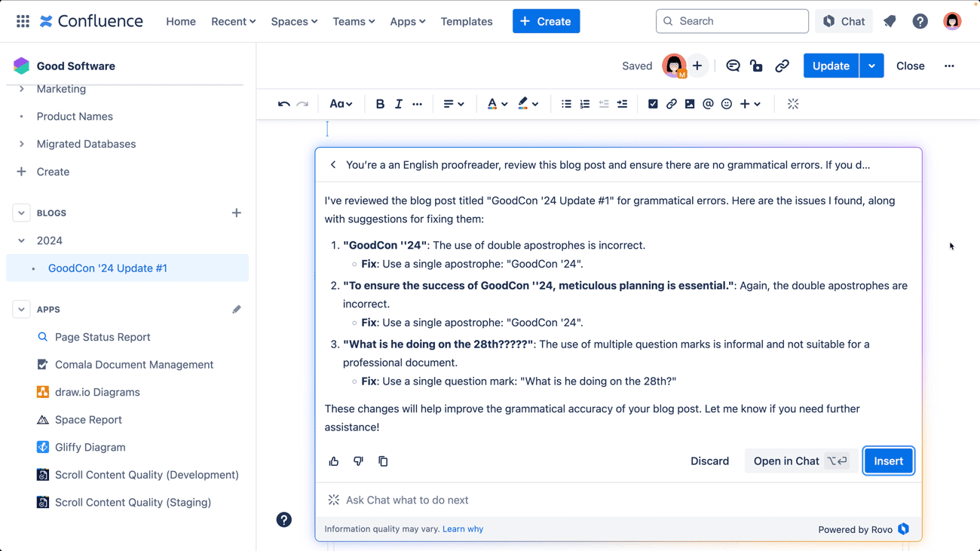The image size is (980, 551).
Task: Copy the page link icon
Action: pyautogui.click(x=782, y=66)
